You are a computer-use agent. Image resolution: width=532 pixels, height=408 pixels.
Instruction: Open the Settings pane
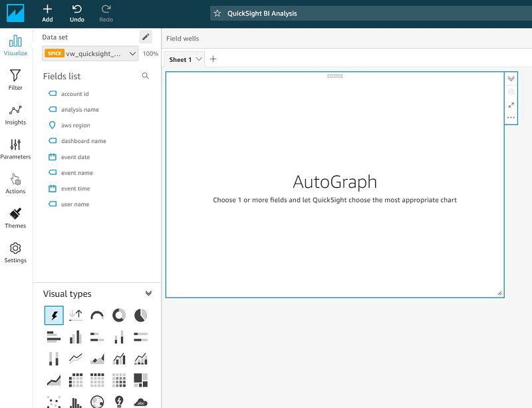click(15, 252)
